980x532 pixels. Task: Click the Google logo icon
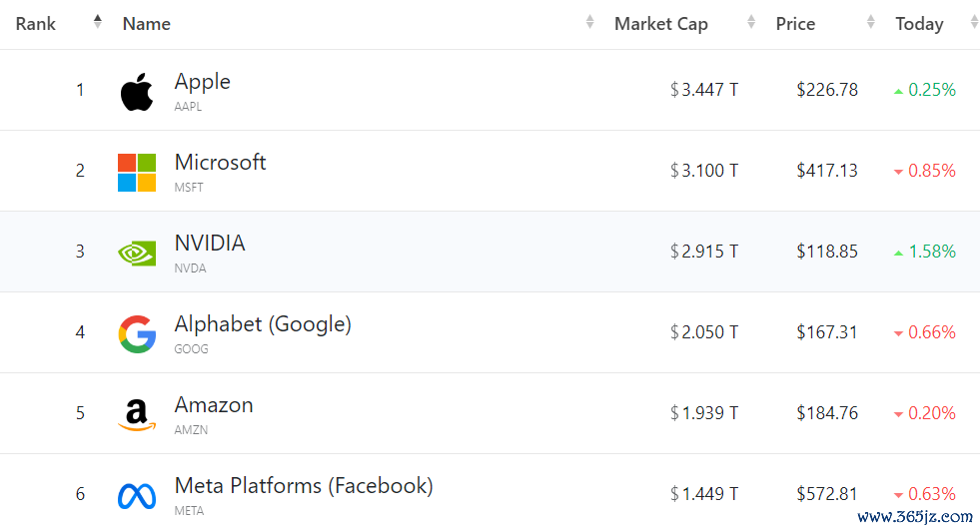coord(137,334)
